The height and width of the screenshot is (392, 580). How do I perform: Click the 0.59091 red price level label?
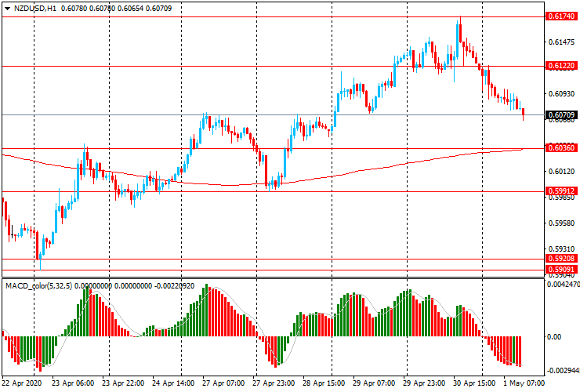[561, 269]
